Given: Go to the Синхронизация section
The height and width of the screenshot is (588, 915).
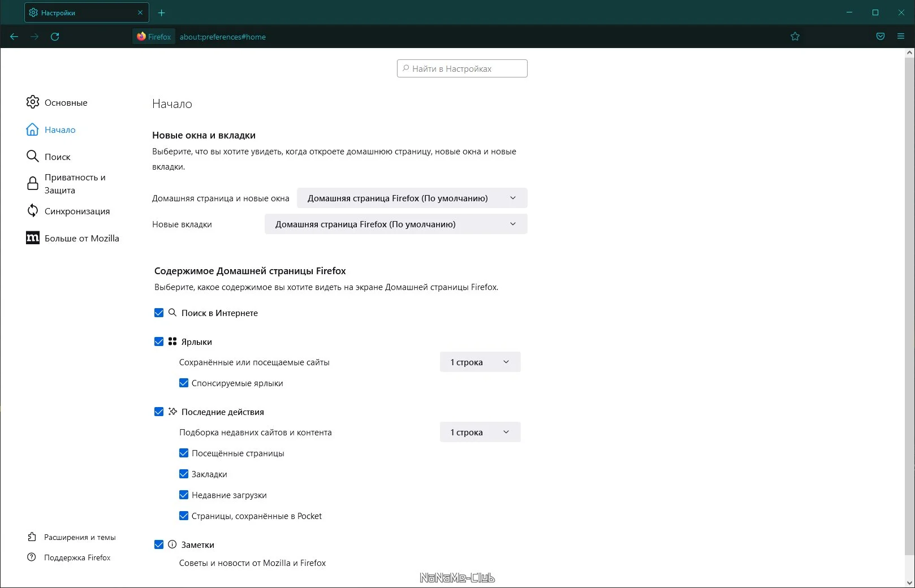Looking at the screenshot, I should 77,211.
